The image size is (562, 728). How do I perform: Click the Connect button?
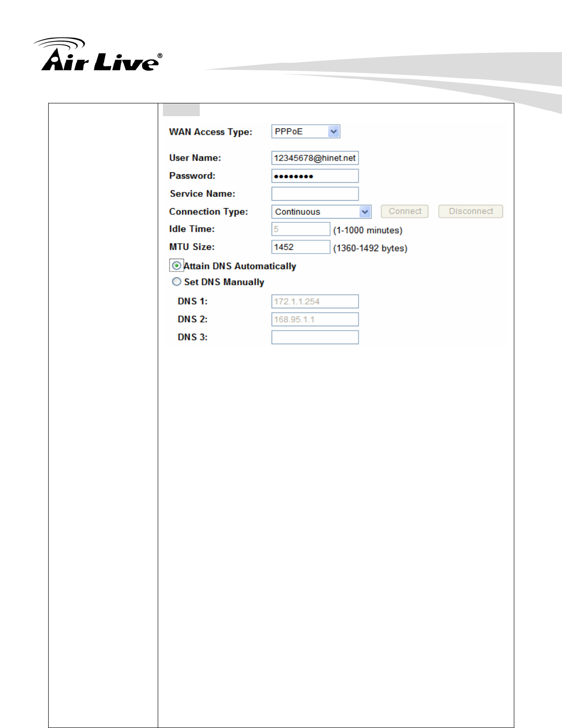[x=405, y=212]
